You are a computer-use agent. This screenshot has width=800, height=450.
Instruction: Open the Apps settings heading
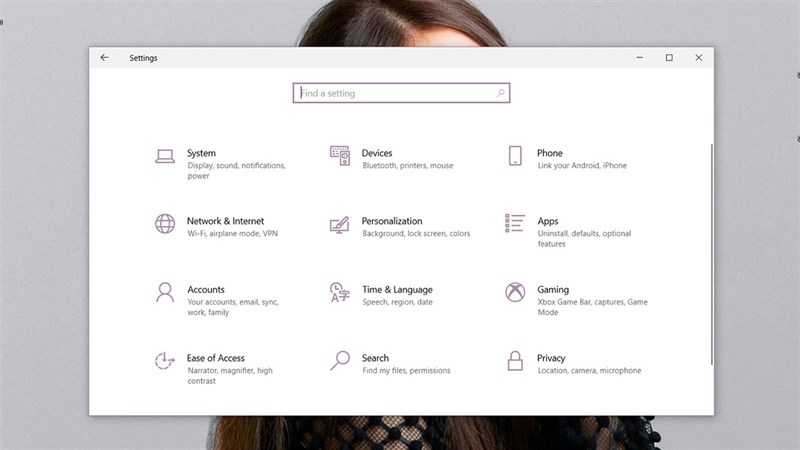(547, 221)
